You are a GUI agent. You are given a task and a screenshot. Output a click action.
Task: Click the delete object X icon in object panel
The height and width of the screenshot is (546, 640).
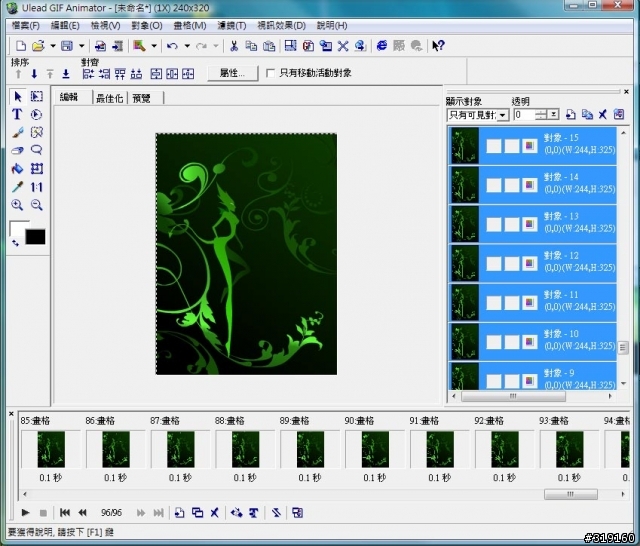point(602,114)
